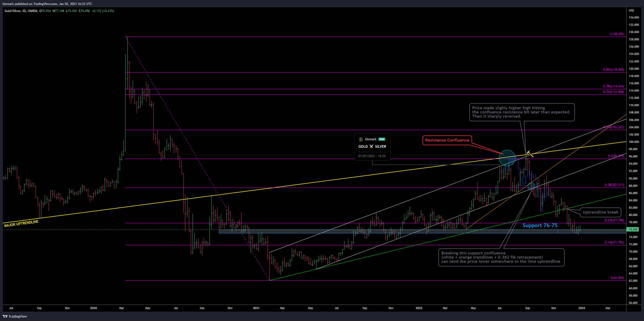Select the fib level label 0.382(87.517)

coord(614,185)
